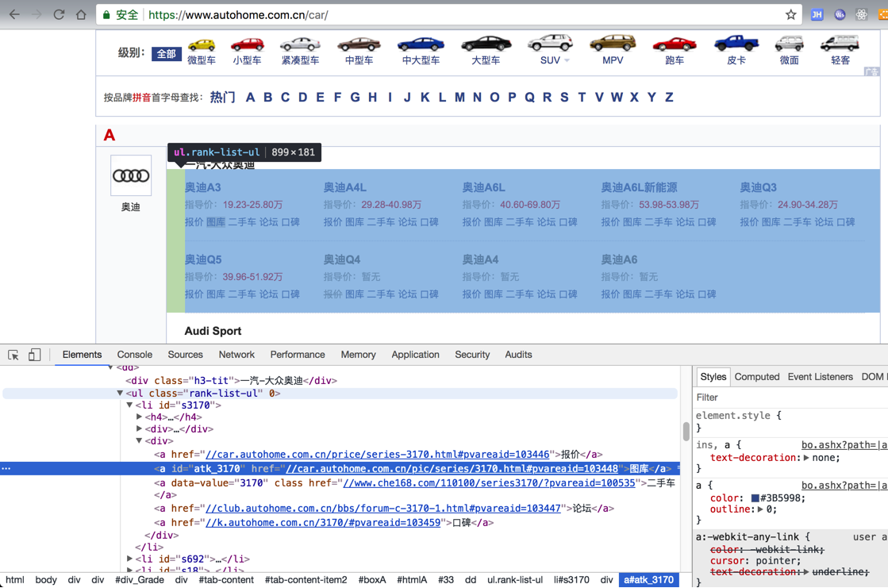
Task: Go to browser home icon
Action: click(x=81, y=15)
